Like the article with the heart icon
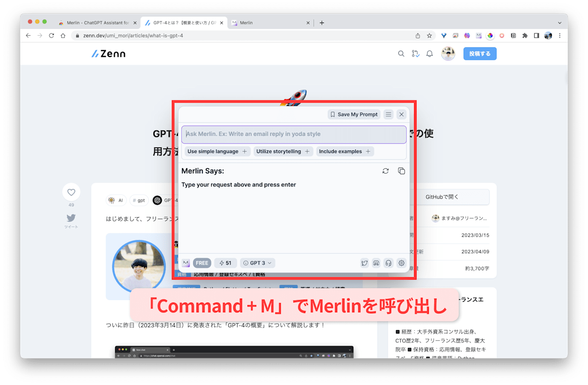 [71, 192]
